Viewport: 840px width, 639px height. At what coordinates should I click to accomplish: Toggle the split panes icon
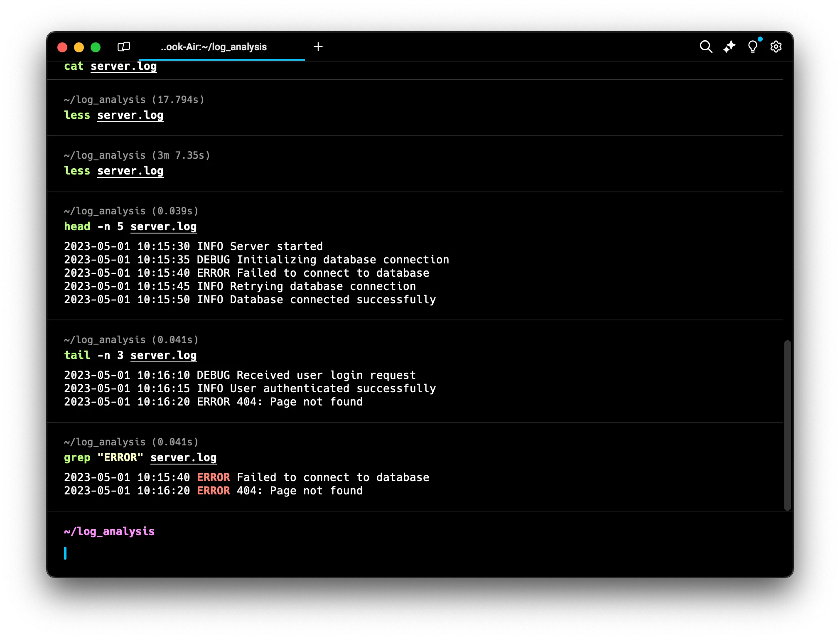124,47
